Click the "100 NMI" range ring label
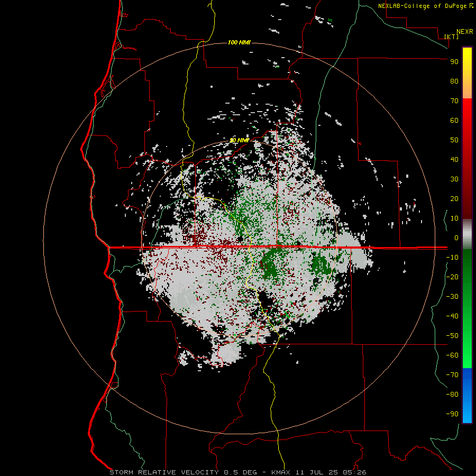This screenshot has width=476, height=476. point(239,42)
